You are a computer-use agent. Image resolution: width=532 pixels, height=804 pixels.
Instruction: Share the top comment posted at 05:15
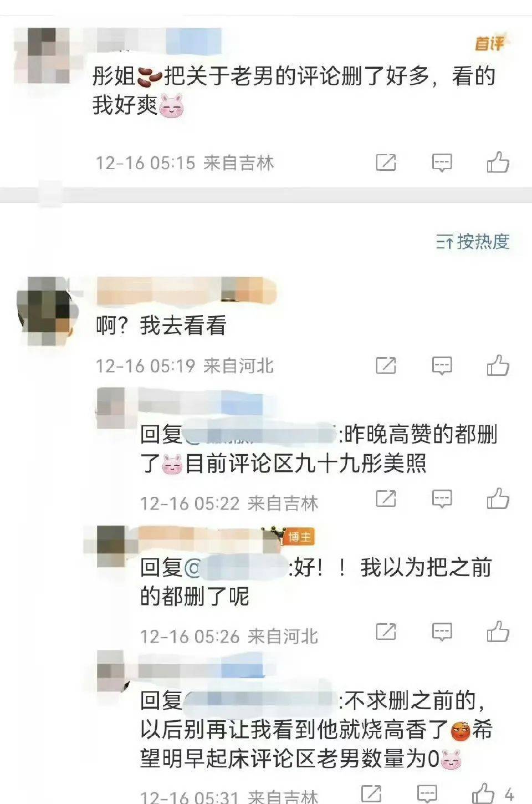(x=386, y=162)
